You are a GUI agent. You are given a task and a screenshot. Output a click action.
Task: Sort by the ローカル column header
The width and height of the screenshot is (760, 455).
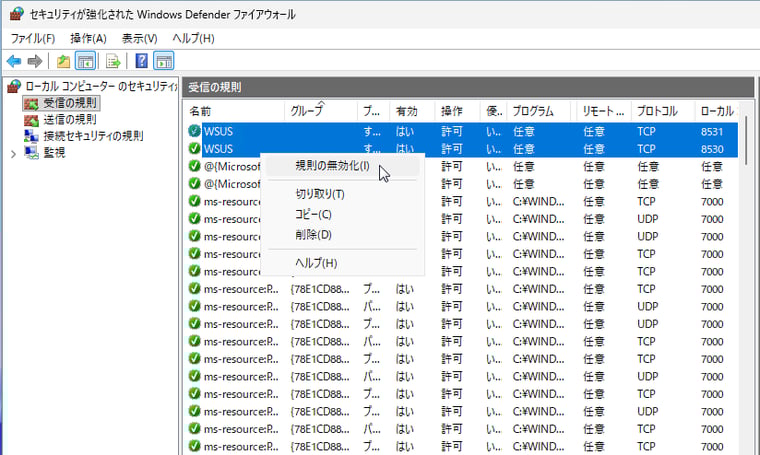pos(717,111)
